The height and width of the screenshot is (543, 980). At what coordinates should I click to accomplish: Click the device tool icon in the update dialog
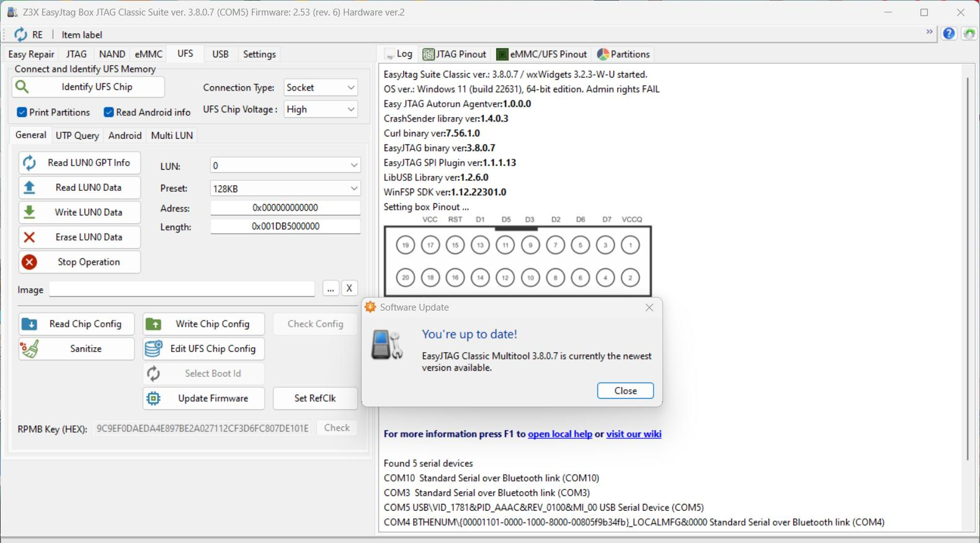pos(386,344)
